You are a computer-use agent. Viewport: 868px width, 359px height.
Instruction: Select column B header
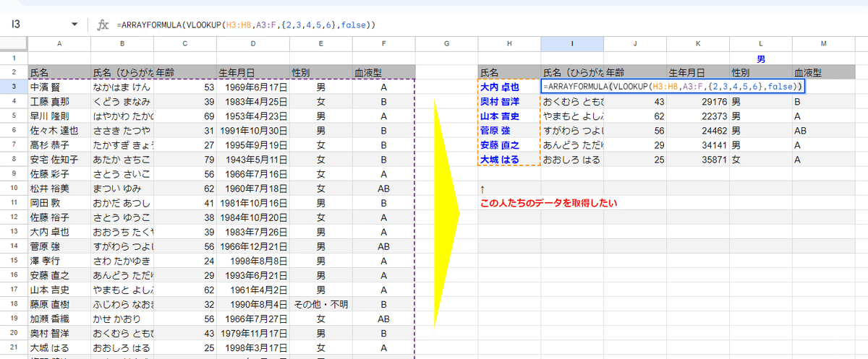click(x=122, y=44)
